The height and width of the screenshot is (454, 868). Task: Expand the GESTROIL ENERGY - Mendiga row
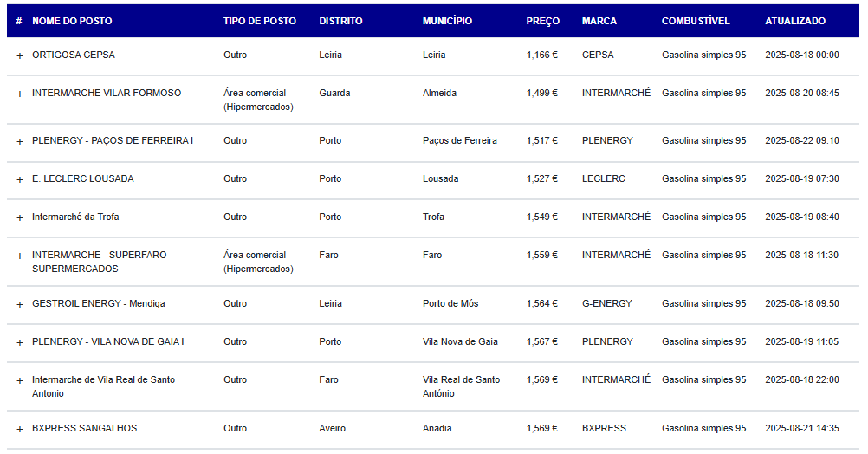point(20,304)
